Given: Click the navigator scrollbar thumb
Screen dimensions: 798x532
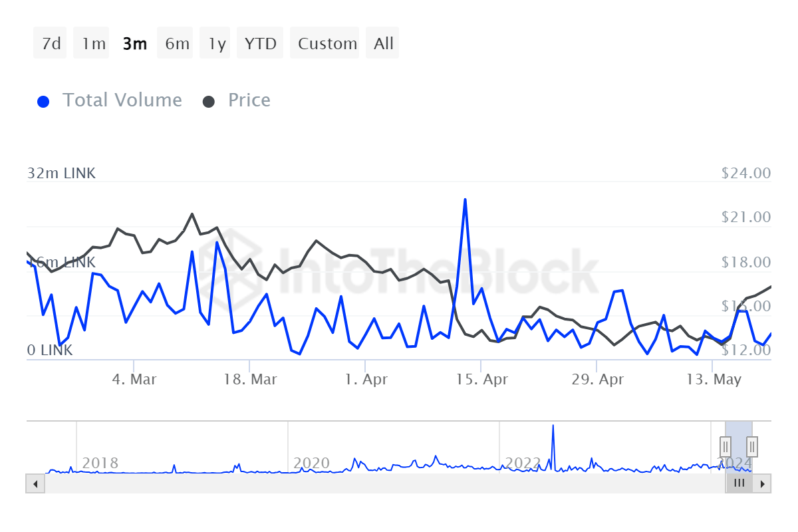Looking at the screenshot, I should click(x=739, y=483).
